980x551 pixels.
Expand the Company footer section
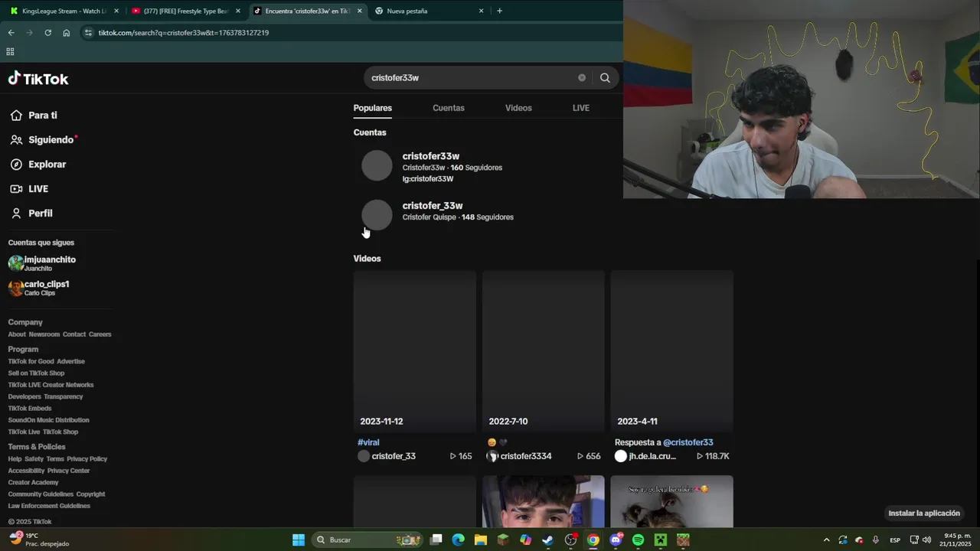(25, 322)
